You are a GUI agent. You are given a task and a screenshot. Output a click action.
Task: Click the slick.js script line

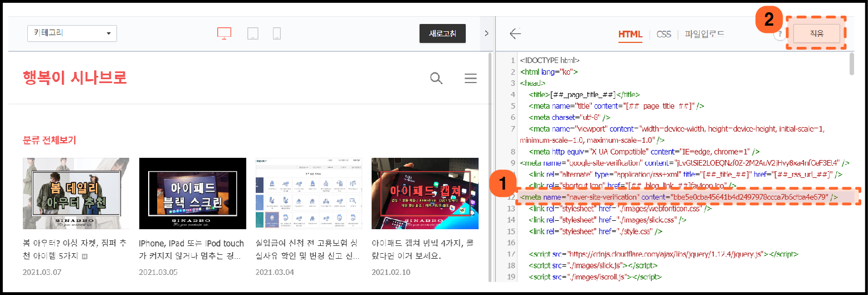tap(593, 265)
